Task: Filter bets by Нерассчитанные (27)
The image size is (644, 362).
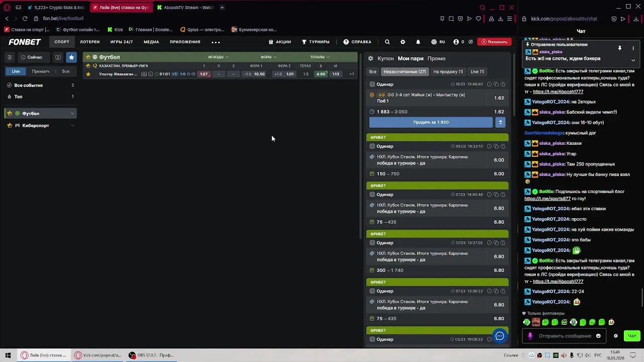Action: (x=405, y=71)
